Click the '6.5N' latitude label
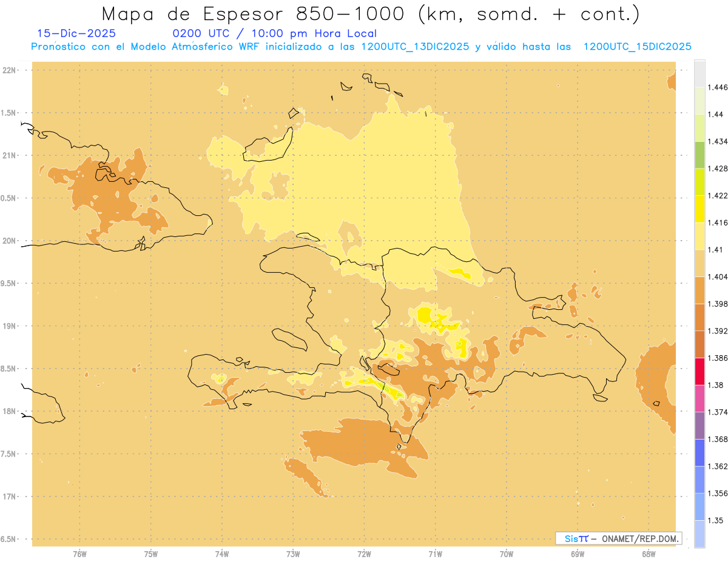Screen dimensions: 728x562 pyautogui.click(x=9, y=539)
